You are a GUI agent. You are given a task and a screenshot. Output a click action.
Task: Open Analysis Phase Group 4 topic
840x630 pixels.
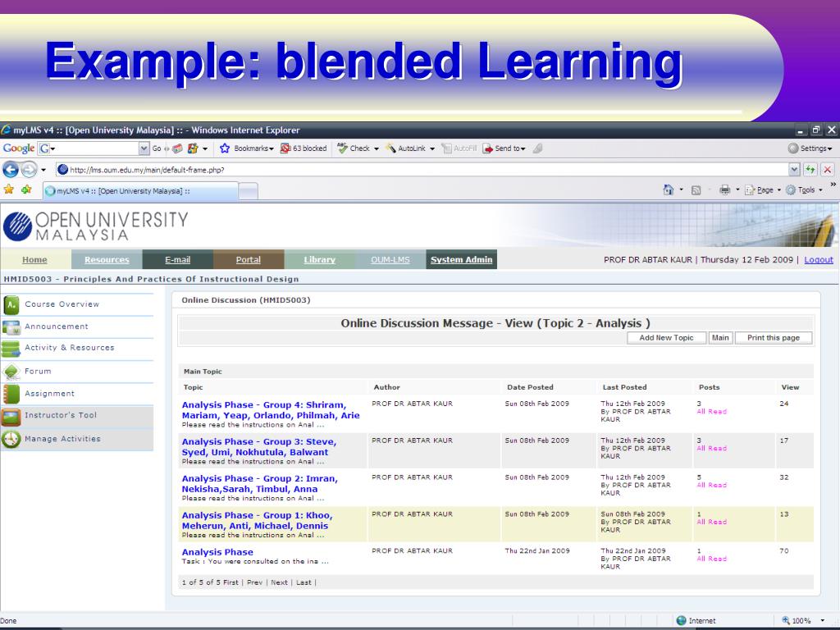(271, 410)
